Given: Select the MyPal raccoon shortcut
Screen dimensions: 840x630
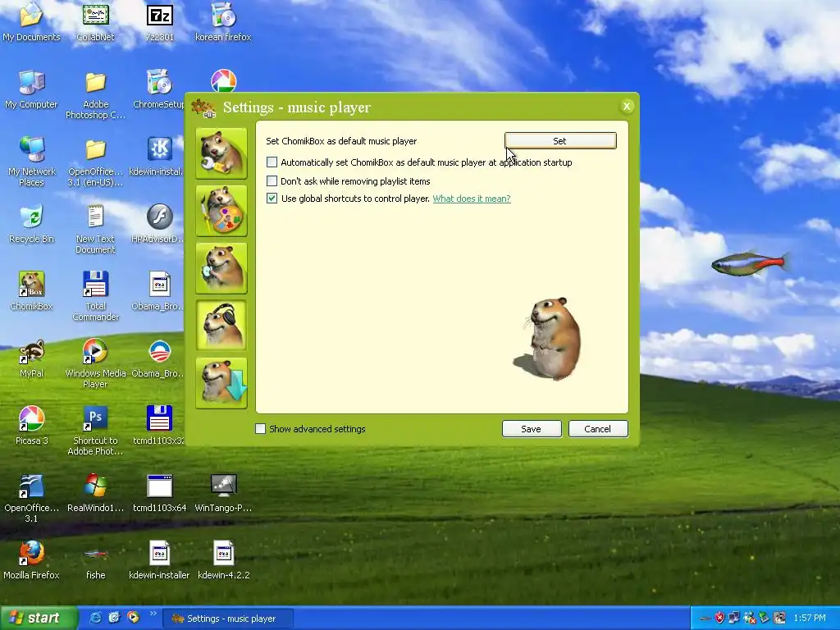Looking at the screenshot, I should coord(31,358).
